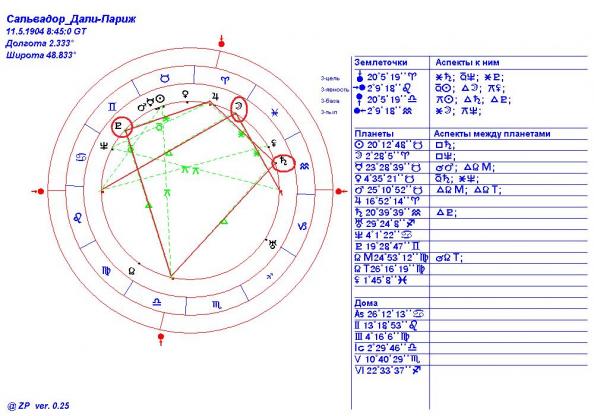
Task: Click the Venus symbol on the chart wheel
Action: [186, 94]
